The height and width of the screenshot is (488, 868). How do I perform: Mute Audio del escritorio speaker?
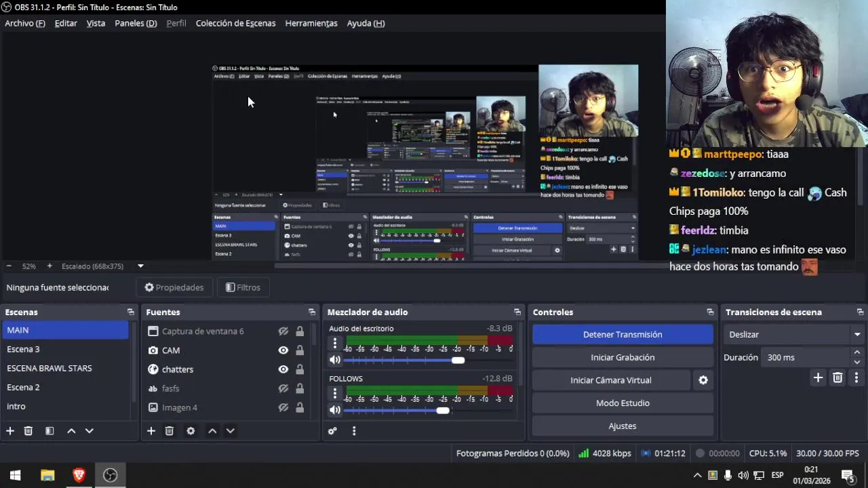[334, 361]
